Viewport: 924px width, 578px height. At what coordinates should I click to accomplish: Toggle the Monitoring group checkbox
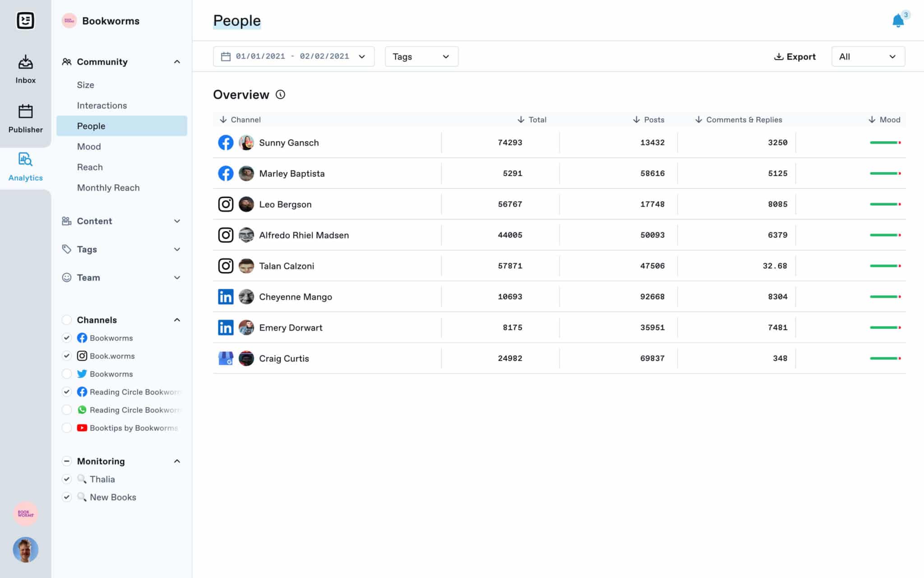click(67, 461)
